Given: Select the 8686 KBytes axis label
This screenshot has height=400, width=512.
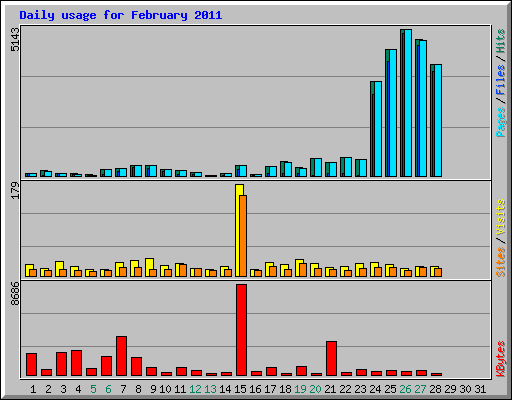Looking at the screenshot, I should pyautogui.click(x=15, y=294).
